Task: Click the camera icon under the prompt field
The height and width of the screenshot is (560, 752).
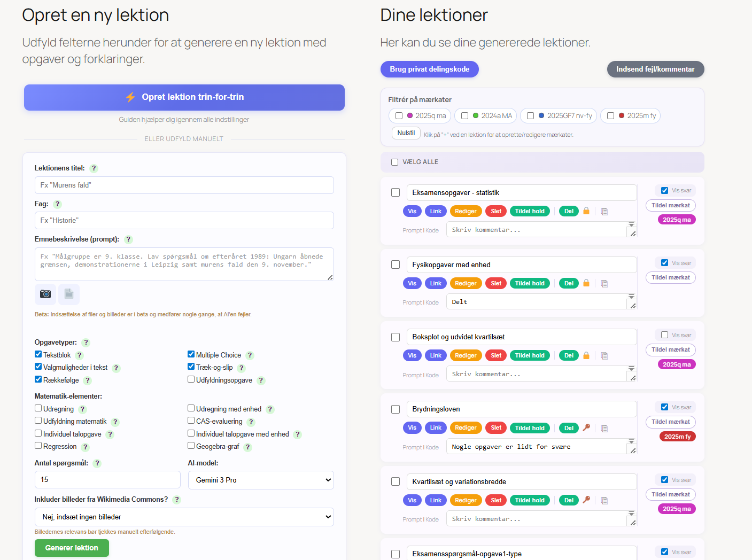Action: 45,294
